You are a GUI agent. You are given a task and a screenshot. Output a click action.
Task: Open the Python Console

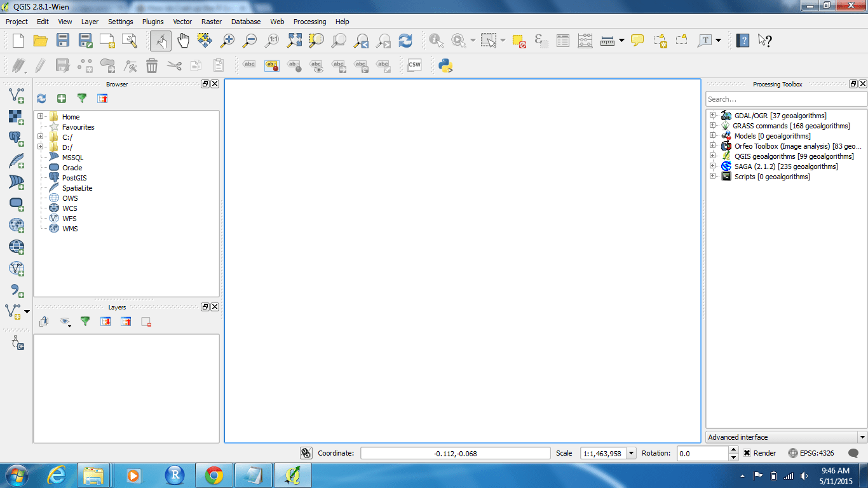pyautogui.click(x=445, y=65)
